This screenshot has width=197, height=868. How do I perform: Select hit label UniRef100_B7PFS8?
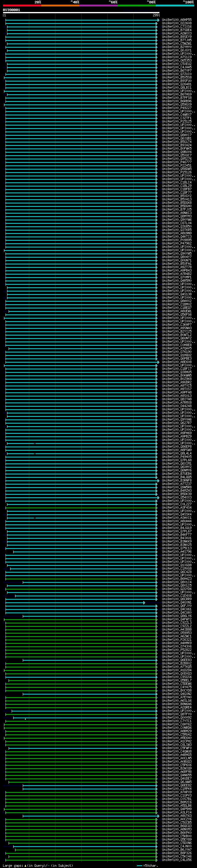coord(177,98)
